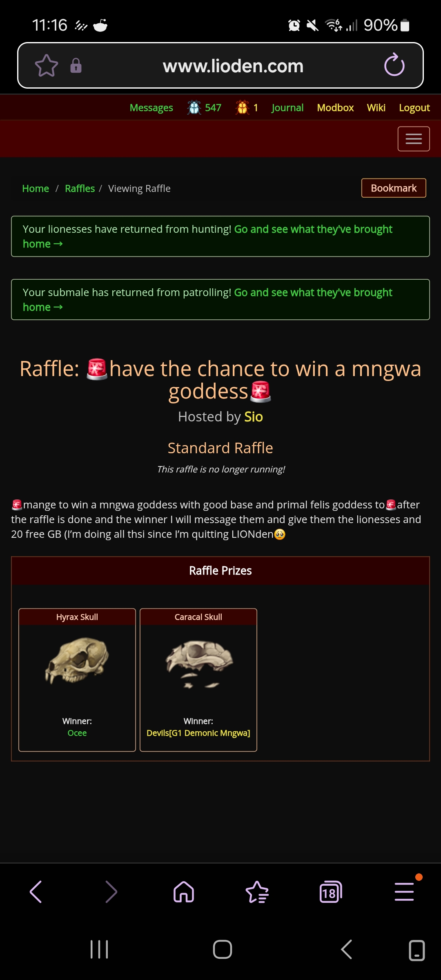This screenshot has width=441, height=980.
Task: Tap the browser home icon
Action: [x=184, y=892]
